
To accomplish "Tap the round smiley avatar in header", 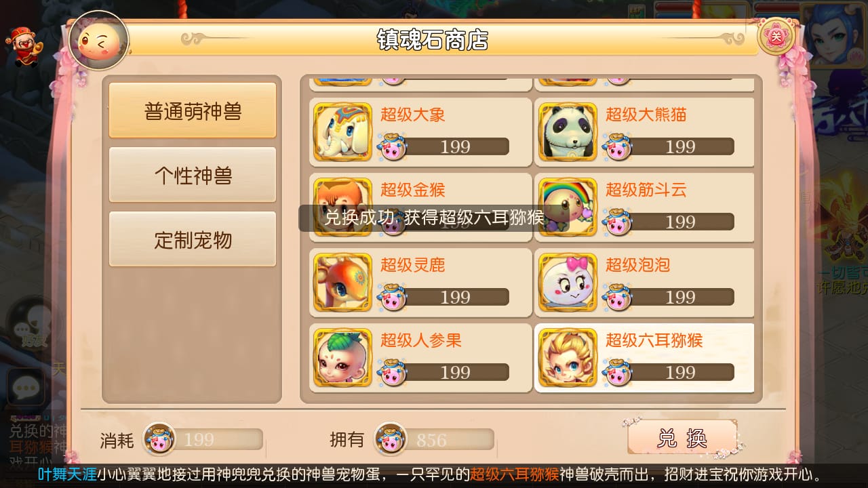I will [x=99, y=40].
